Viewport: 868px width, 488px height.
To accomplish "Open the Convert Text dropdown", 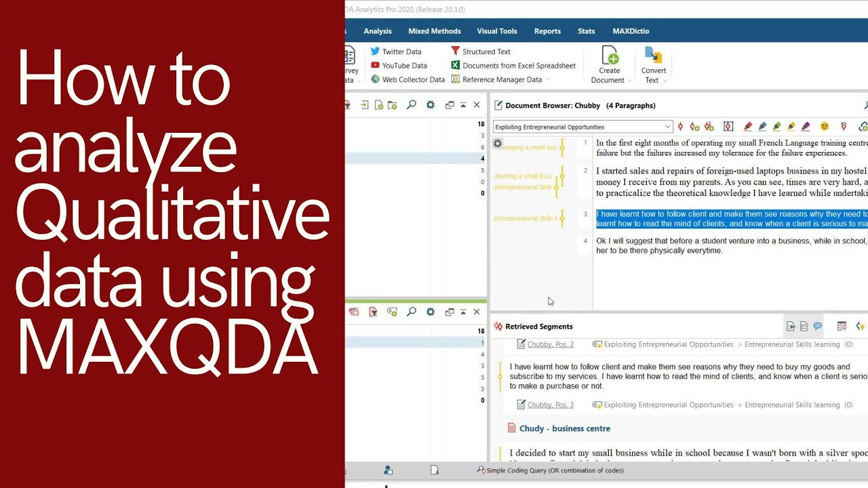I will (654, 65).
